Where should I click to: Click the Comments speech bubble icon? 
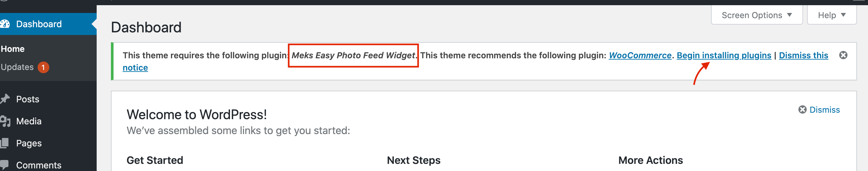[5, 165]
